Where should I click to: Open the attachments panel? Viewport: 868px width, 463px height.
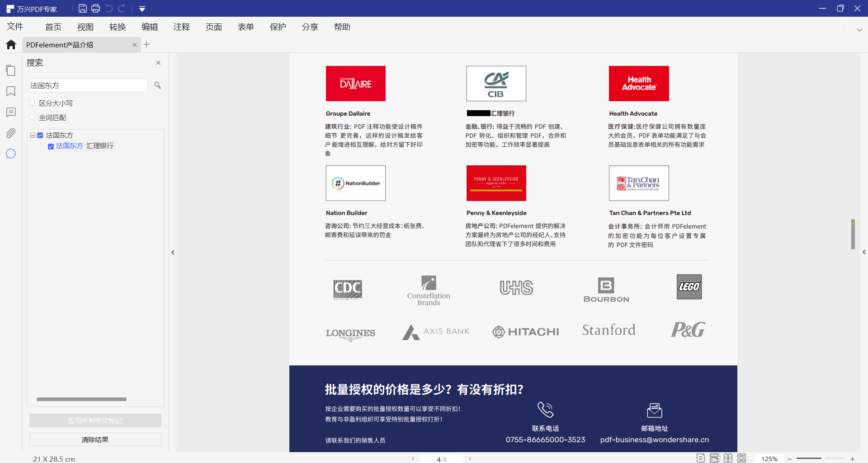11,133
